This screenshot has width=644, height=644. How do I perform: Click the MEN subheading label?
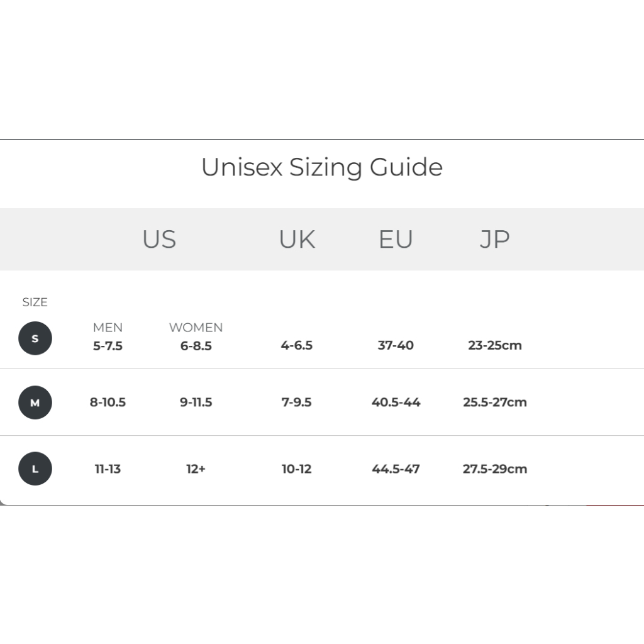(108, 328)
